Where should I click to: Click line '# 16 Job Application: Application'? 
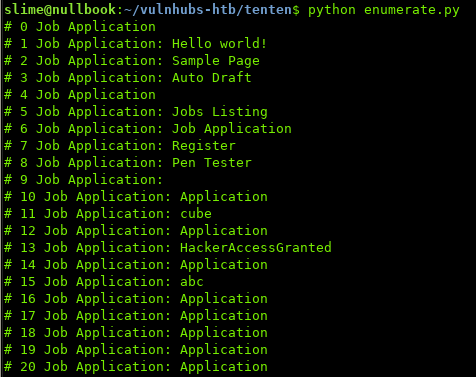click(x=136, y=299)
